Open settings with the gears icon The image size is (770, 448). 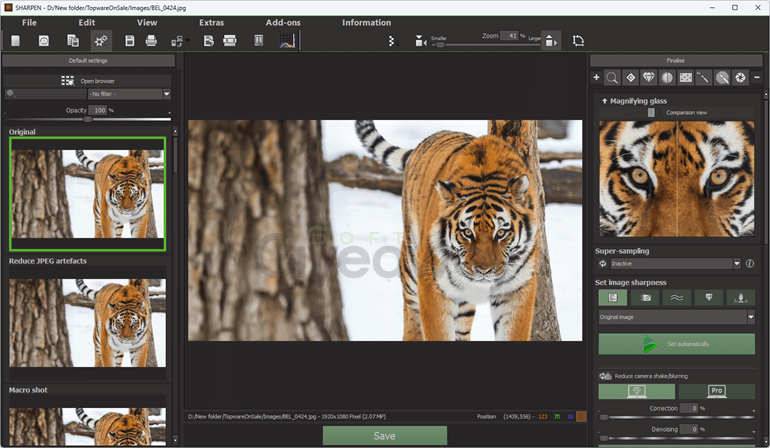(x=101, y=41)
